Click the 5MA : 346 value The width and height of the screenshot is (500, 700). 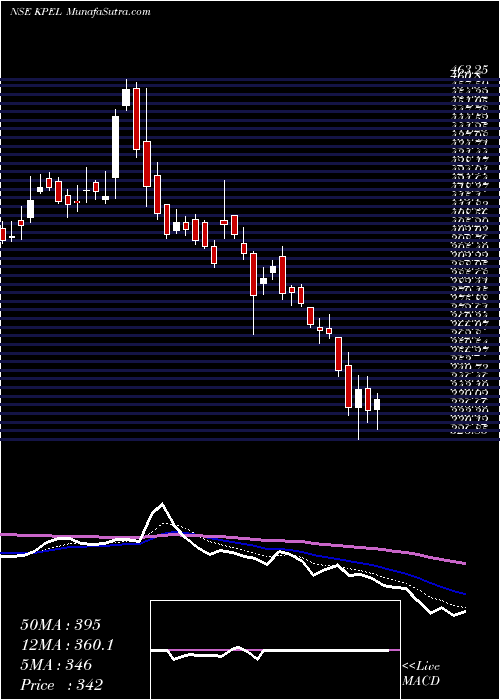tap(56, 665)
